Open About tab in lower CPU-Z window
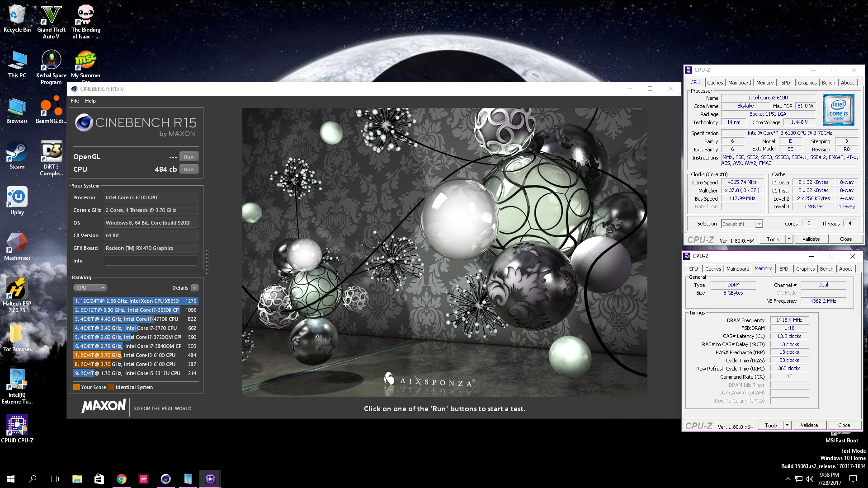 click(x=845, y=269)
